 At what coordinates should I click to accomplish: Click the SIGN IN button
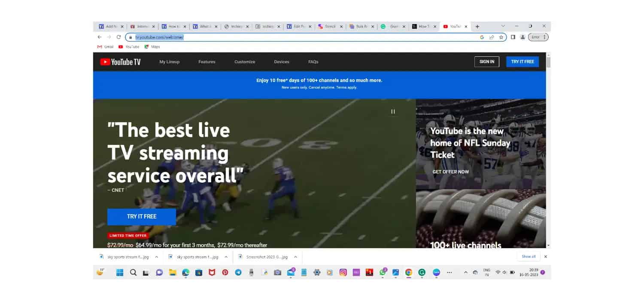click(487, 62)
